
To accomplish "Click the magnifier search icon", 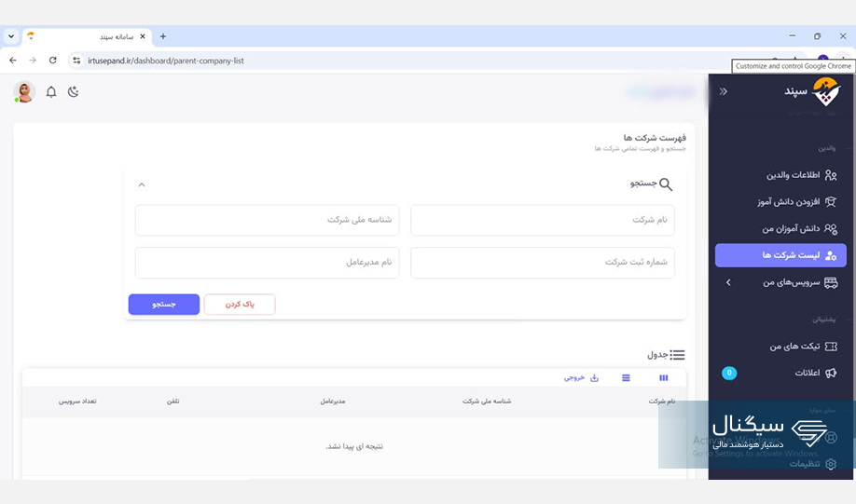I will [666, 184].
